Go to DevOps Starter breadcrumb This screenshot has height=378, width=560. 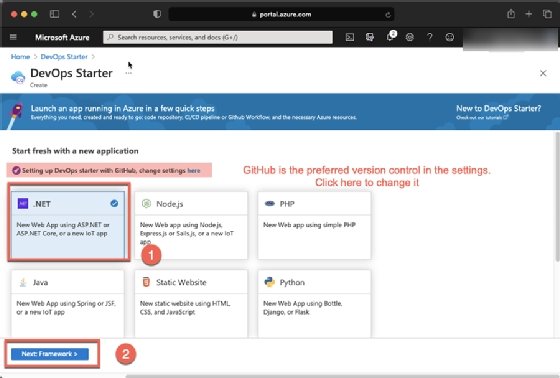tap(64, 57)
